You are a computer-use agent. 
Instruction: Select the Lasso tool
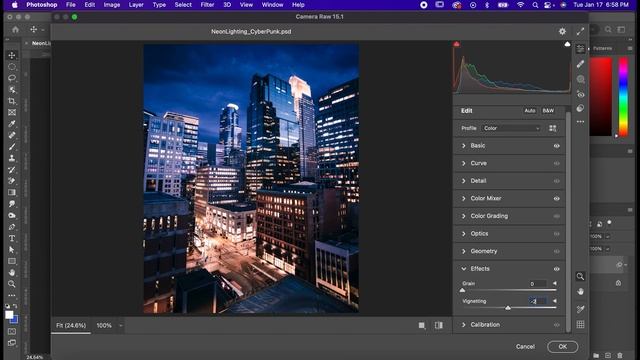pos(12,78)
